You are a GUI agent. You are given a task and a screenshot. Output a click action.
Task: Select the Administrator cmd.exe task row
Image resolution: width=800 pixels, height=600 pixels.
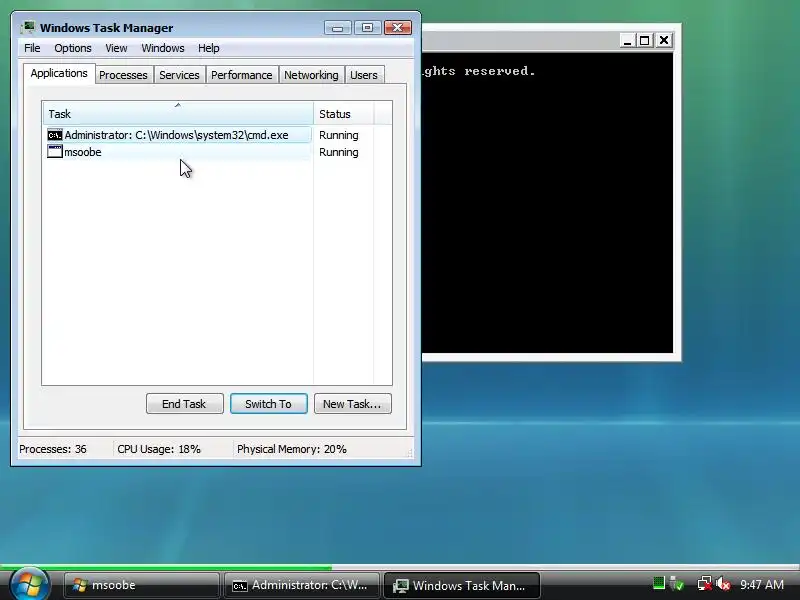(178, 135)
